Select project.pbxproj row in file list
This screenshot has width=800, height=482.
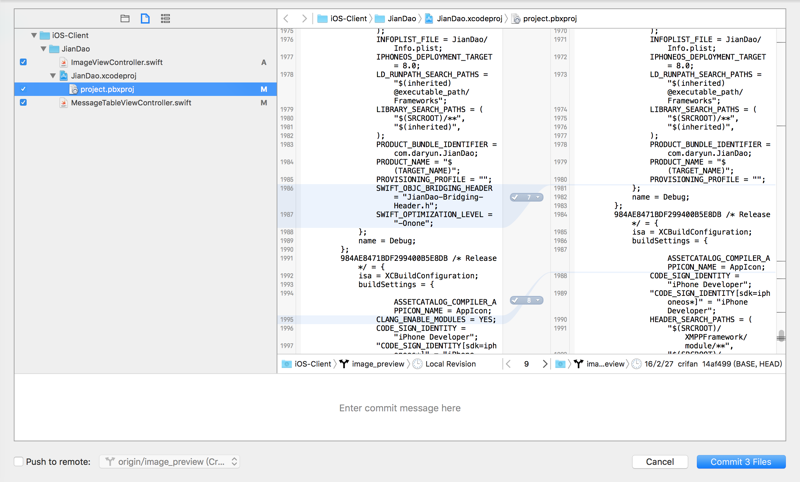(x=145, y=89)
